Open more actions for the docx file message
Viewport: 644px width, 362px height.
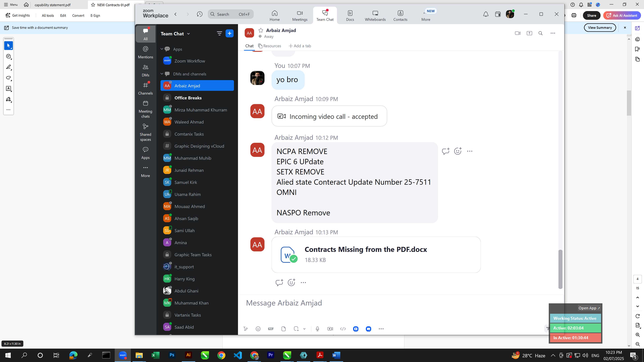click(x=303, y=283)
